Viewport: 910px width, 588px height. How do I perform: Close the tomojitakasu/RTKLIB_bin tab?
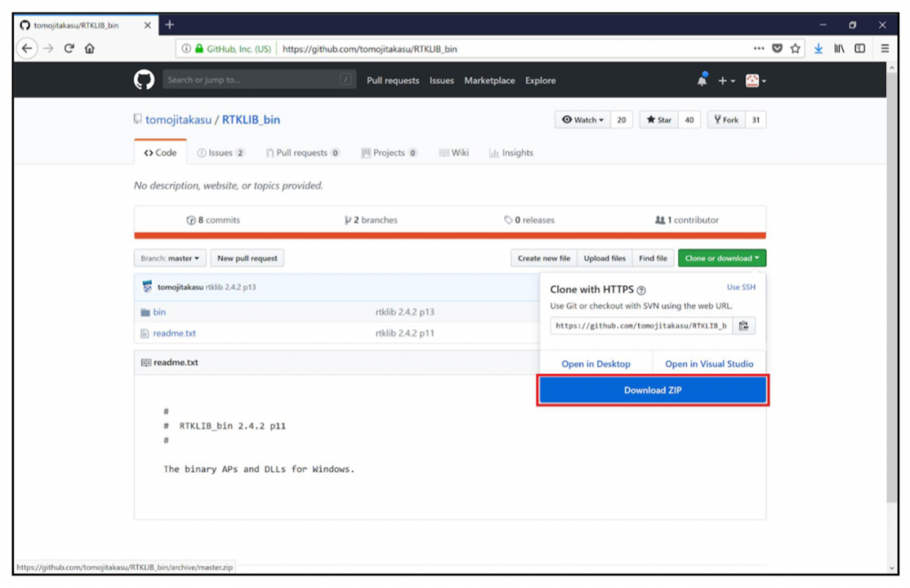(x=148, y=26)
